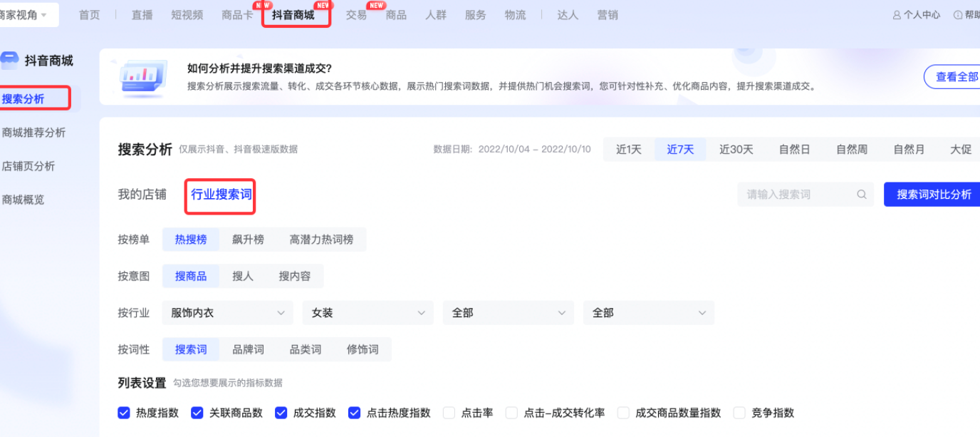Screen dimensions: 980x437
Task: Select 搜索分析 in the sidebar
Action: (x=23, y=99)
